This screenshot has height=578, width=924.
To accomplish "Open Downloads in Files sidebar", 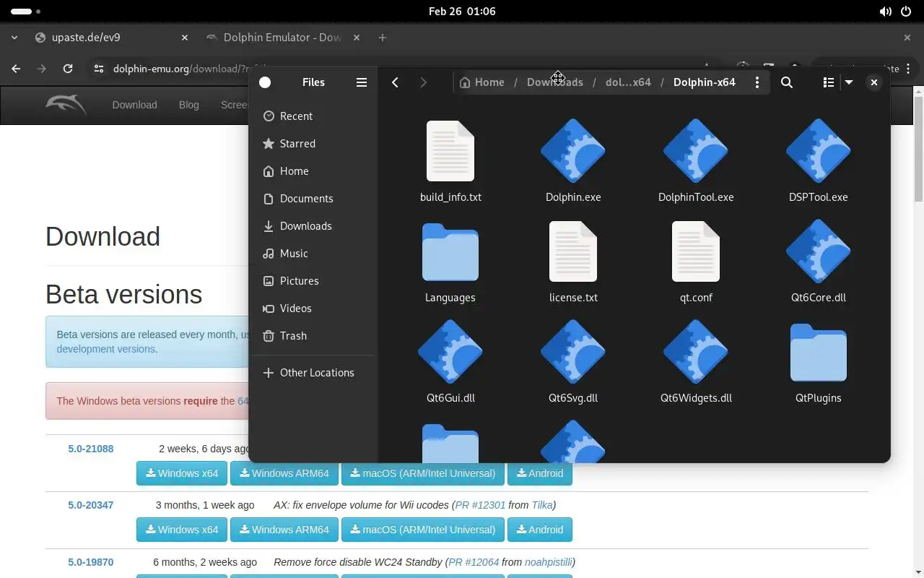I will pyautogui.click(x=313, y=225).
